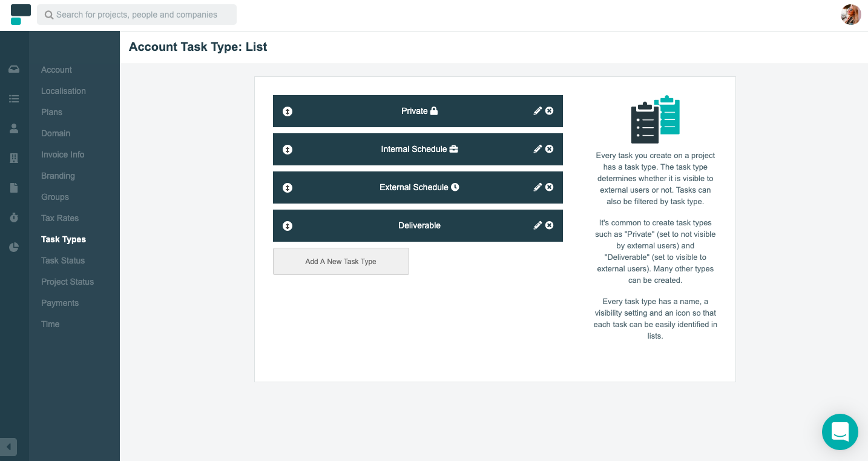Open Task Status settings

[63, 260]
